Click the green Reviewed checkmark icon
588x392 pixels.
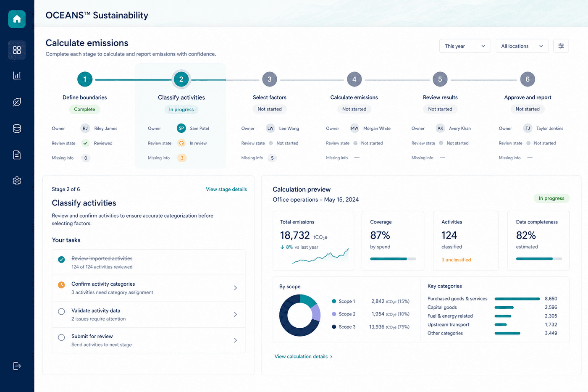point(86,143)
